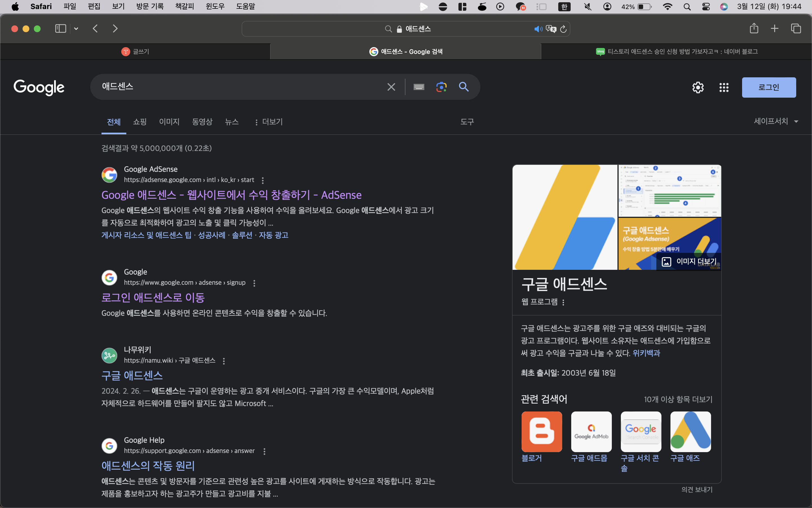Open the 파일 menu
The width and height of the screenshot is (812, 508).
pyautogui.click(x=70, y=6)
